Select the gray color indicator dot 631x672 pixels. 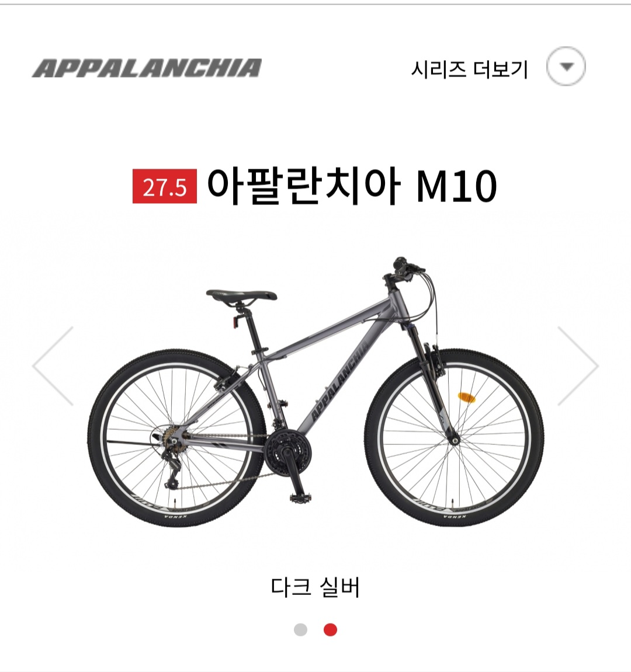[300, 629]
